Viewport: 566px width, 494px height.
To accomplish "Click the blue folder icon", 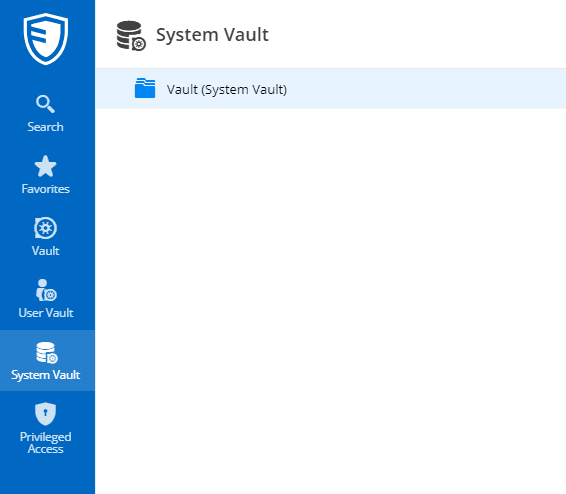I will 145,88.
